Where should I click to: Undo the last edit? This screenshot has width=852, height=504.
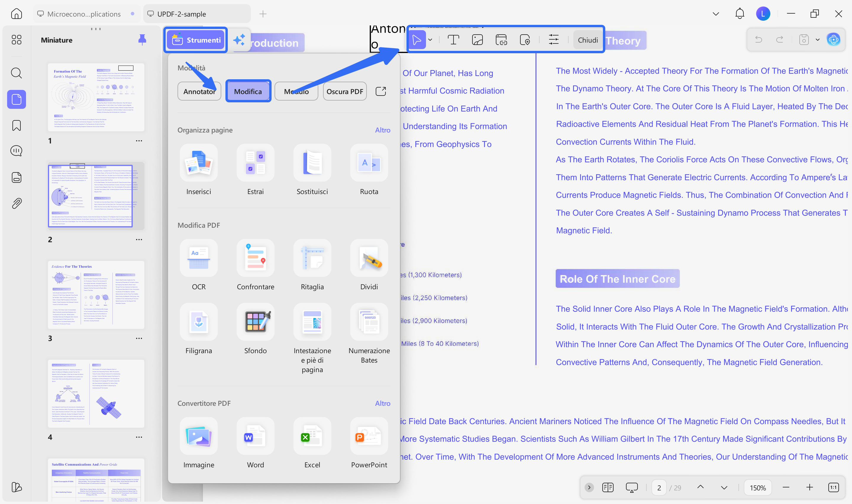[758, 40]
